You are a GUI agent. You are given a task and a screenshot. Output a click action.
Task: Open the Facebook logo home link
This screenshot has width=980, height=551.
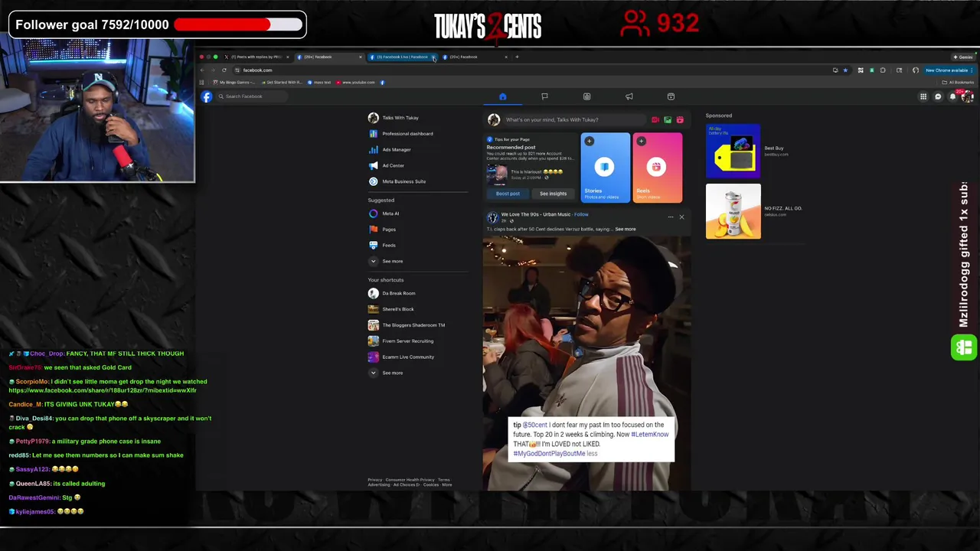tap(207, 96)
